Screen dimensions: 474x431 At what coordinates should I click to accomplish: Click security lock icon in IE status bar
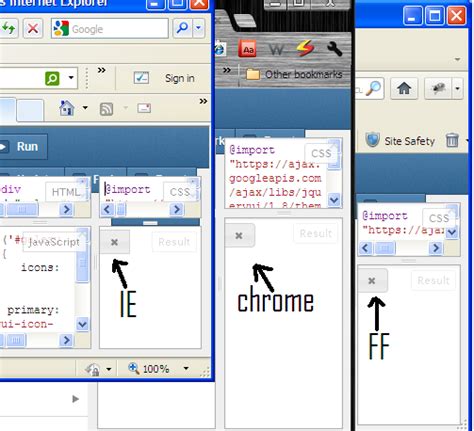coord(93,370)
